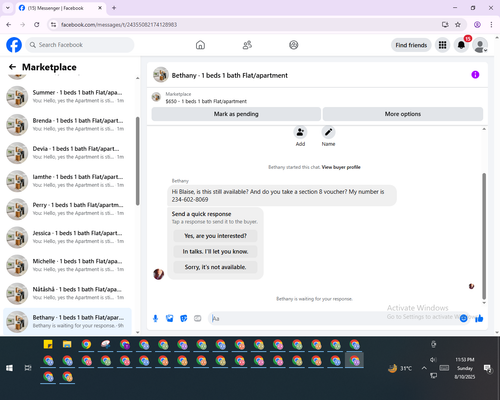Attach a file with the image icon
This screenshot has width=500, height=400.
coord(170,319)
